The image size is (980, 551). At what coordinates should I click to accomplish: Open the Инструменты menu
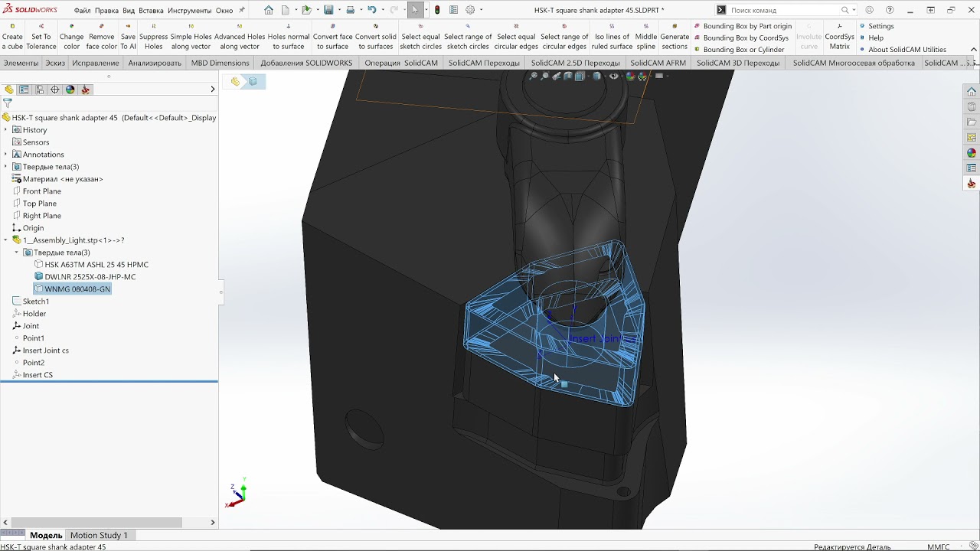(189, 11)
